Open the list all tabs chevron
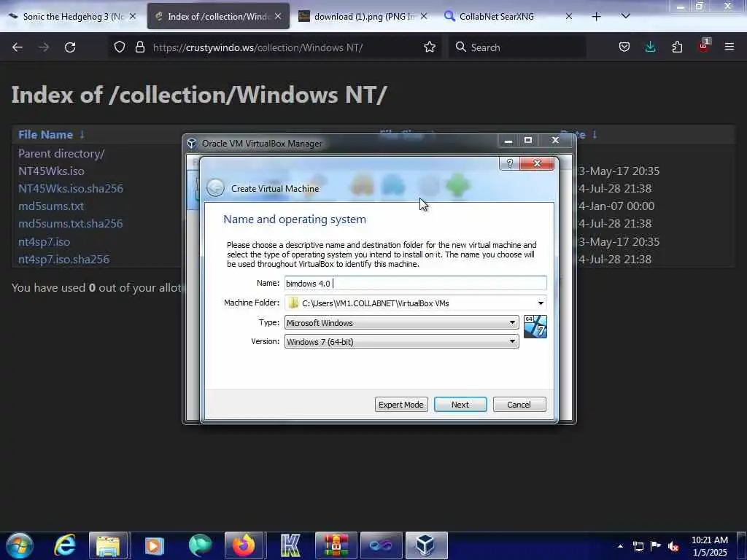 (625, 16)
